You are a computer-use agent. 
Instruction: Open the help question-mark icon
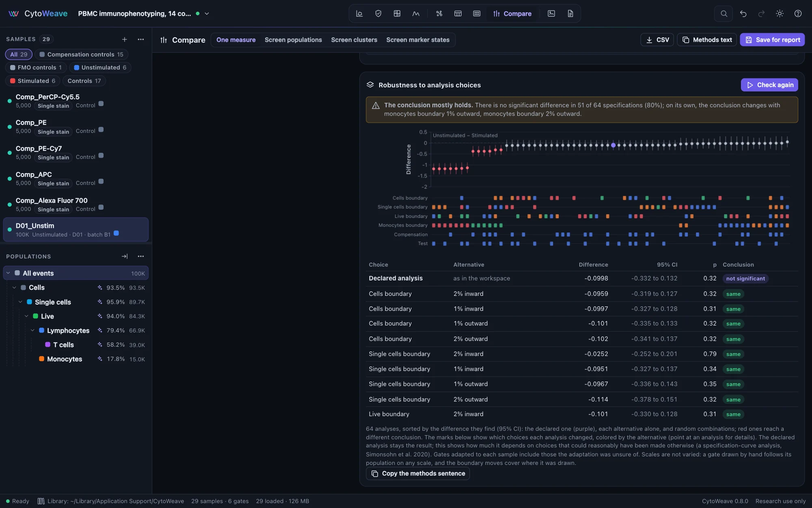point(798,13)
